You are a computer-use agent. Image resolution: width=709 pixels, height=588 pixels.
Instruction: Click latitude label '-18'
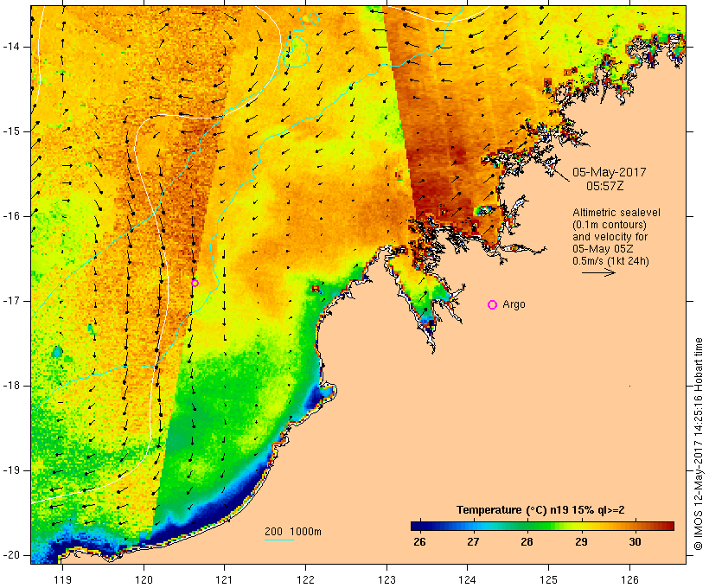click(x=11, y=386)
